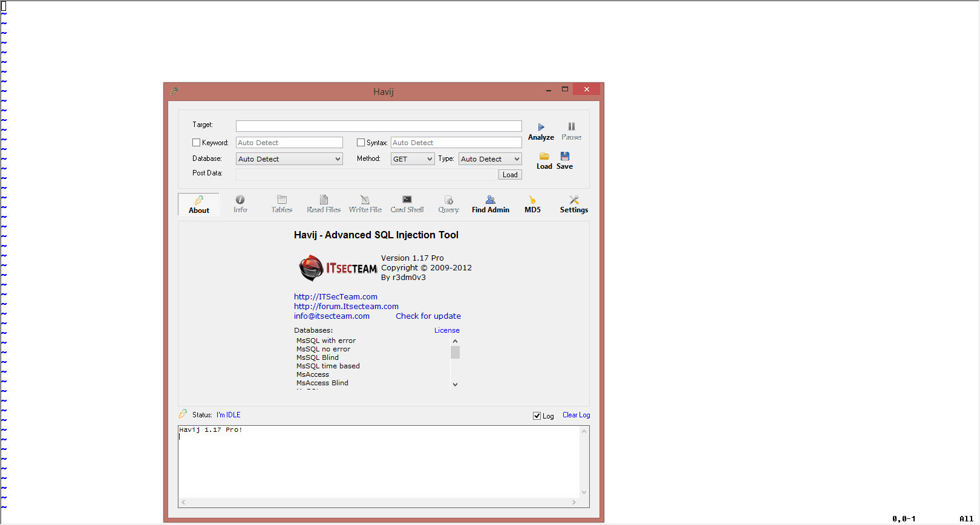Click the Pause icon
This screenshot has height=525, width=980.
(571, 126)
